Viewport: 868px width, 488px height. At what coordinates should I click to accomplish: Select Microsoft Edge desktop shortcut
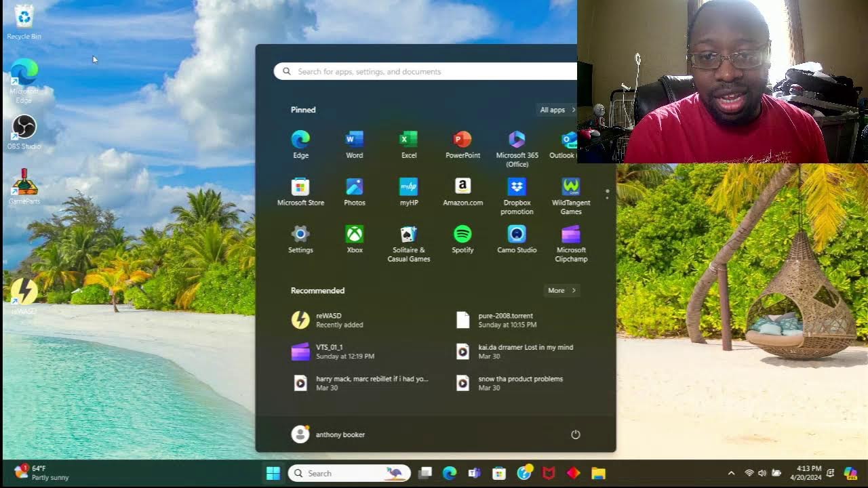click(24, 81)
